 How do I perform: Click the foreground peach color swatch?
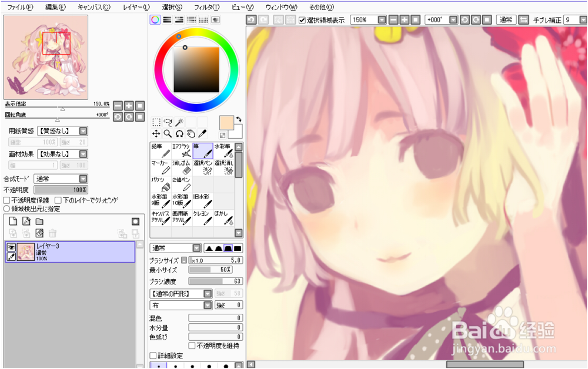click(x=226, y=123)
